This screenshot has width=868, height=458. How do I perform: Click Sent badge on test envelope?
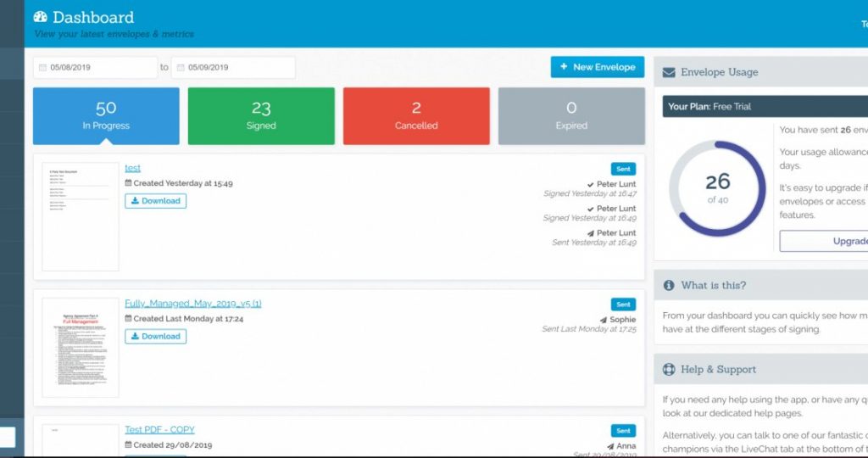[x=623, y=169]
